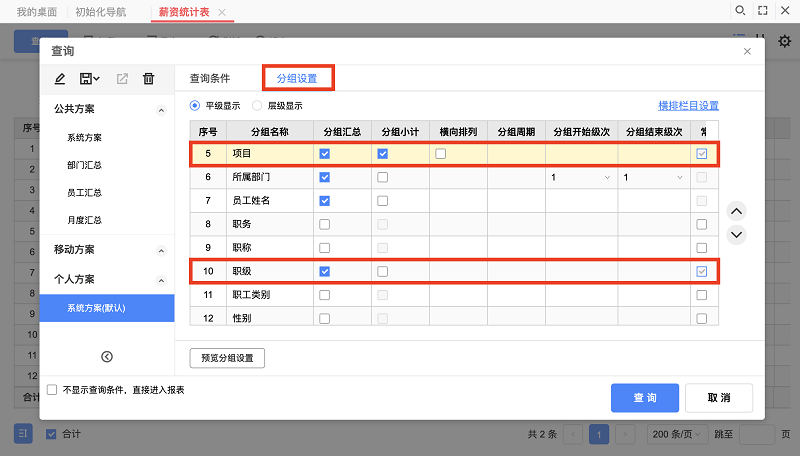Open the 初始化导航 tab
Image resolution: width=800 pixels, height=456 pixels.
point(101,12)
